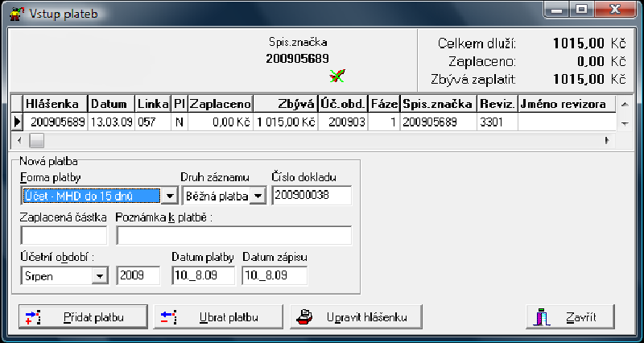Click the Spis.značka cell in the table row
This screenshot has width=644, height=343.
(x=438, y=122)
